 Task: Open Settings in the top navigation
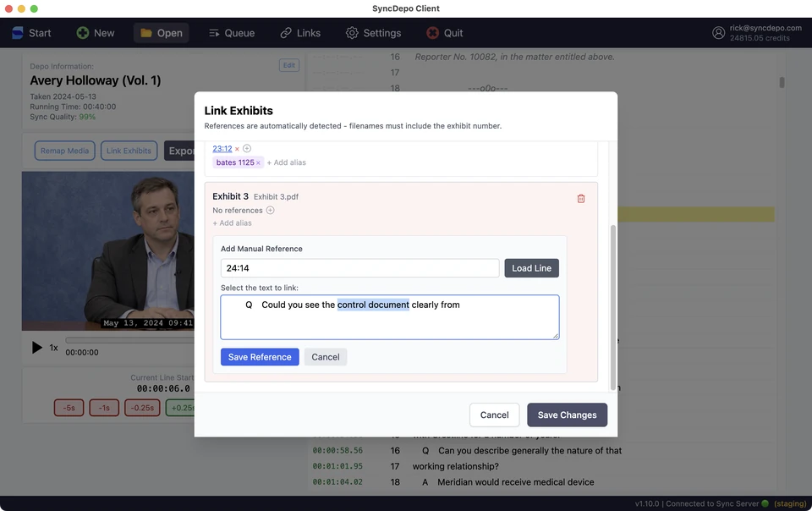pos(374,33)
